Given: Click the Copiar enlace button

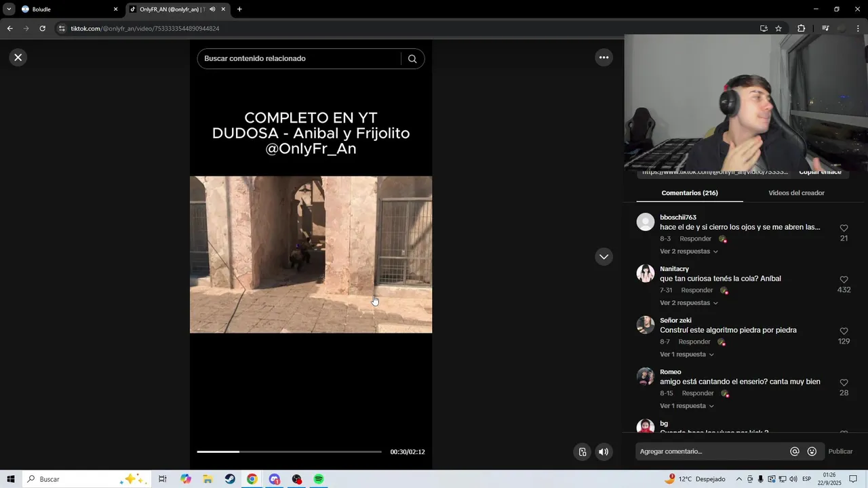Looking at the screenshot, I should [820, 172].
